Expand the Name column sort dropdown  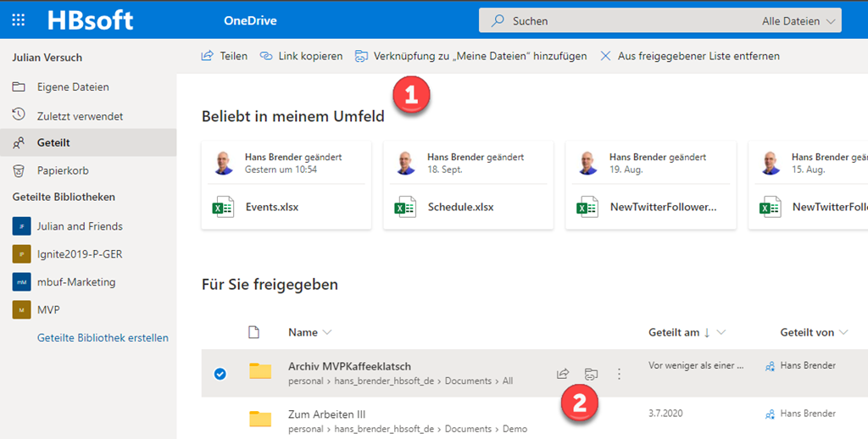(327, 332)
